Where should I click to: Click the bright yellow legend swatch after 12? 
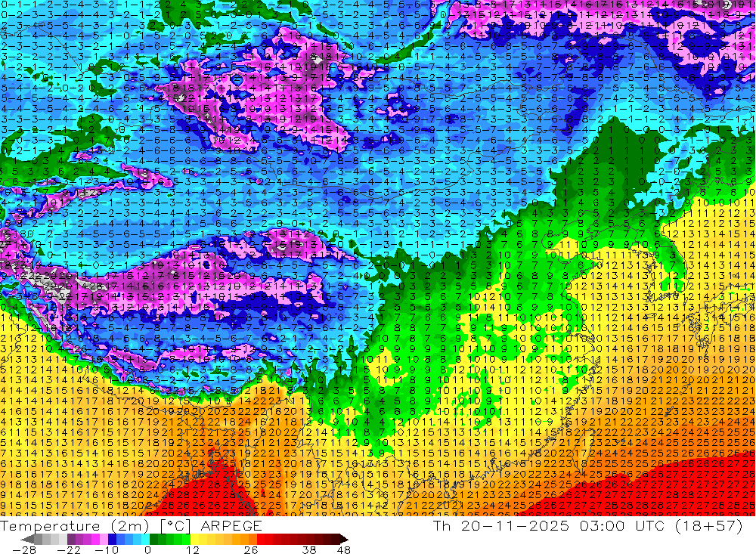(195, 539)
